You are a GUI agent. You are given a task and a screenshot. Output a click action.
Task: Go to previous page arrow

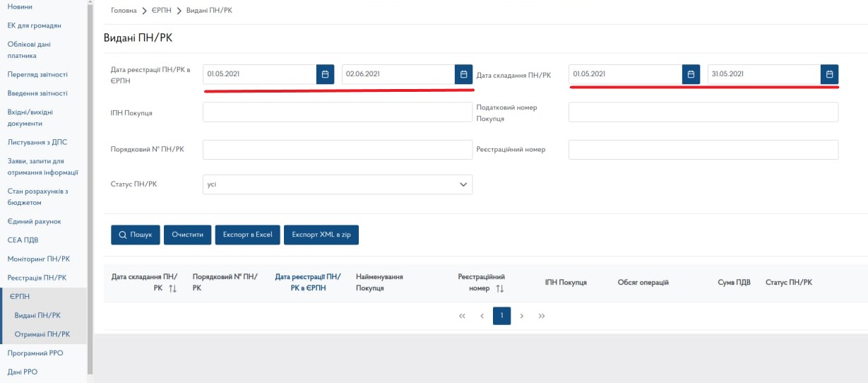point(482,316)
